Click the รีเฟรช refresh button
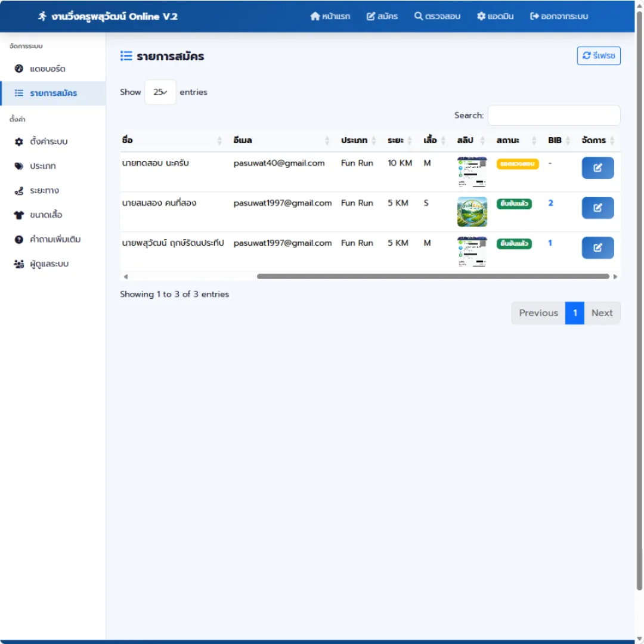 pyautogui.click(x=599, y=56)
